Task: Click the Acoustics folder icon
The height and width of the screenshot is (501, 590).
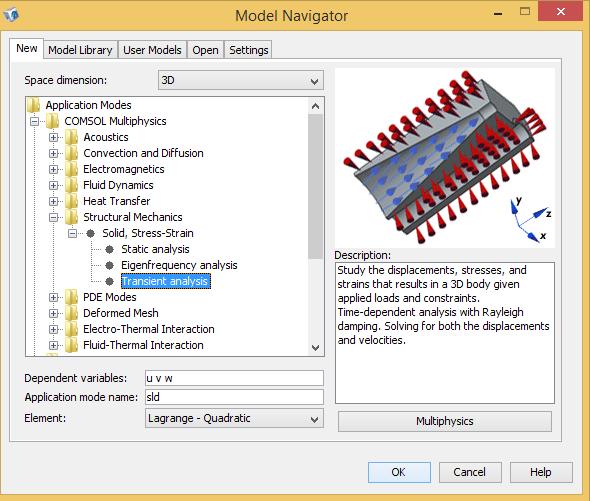Action: (71, 137)
